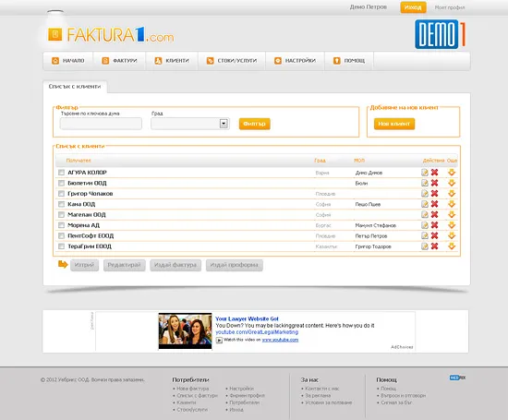Add a client with Нов клиент button

tap(394, 124)
